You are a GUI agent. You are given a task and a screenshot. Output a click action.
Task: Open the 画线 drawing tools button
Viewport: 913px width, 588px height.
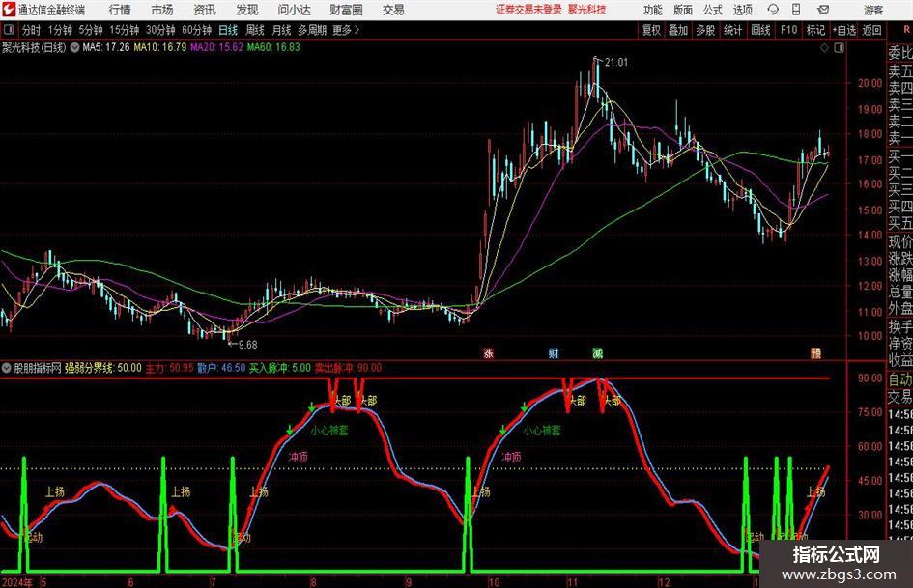pyautogui.click(x=761, y=30)
